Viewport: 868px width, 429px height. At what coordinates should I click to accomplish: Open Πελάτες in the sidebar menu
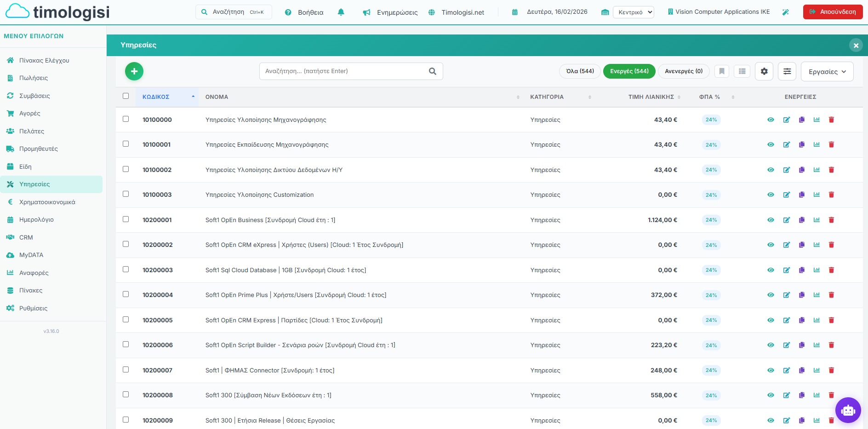(x=32, y=132)
